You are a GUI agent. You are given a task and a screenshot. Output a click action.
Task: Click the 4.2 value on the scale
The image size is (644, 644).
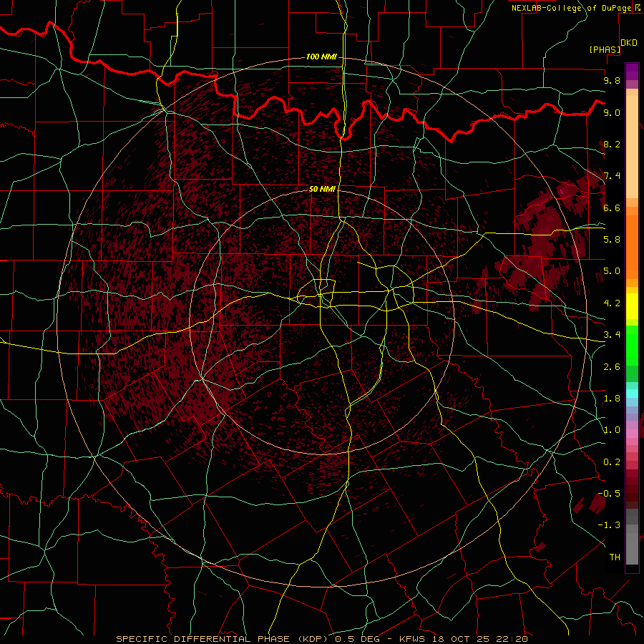pos(612,303)
